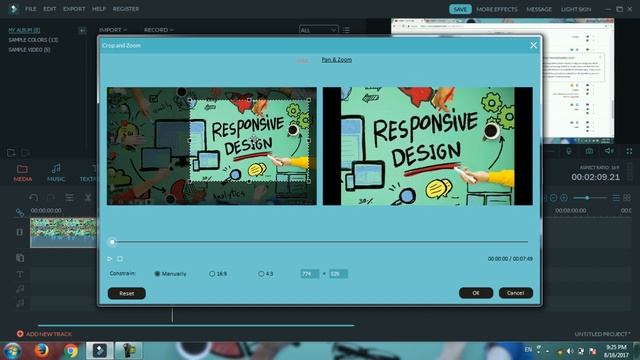The width and height of the screenshot is (640, 360).
Task: Click the overlay track icon
Action: pos(20,258)
